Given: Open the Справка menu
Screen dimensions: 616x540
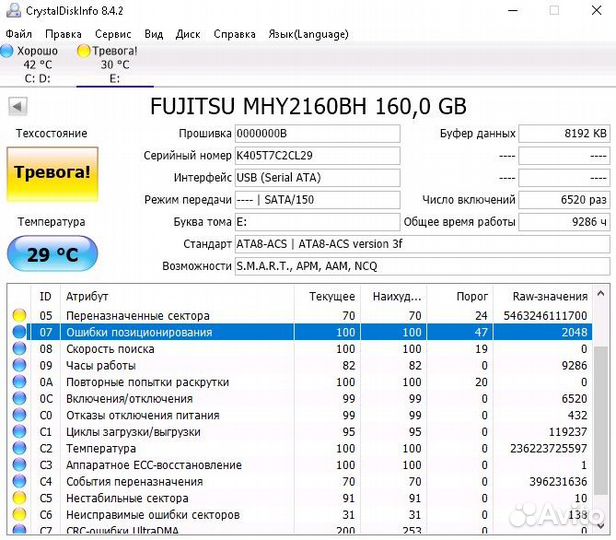Looking at the screenshot, I should click(235, 34).
